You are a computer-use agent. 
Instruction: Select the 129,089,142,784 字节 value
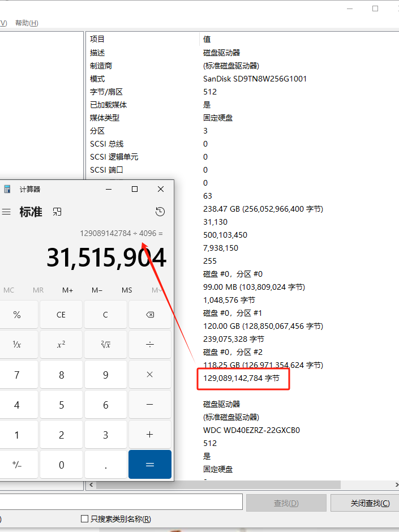[x=241, y=378]
